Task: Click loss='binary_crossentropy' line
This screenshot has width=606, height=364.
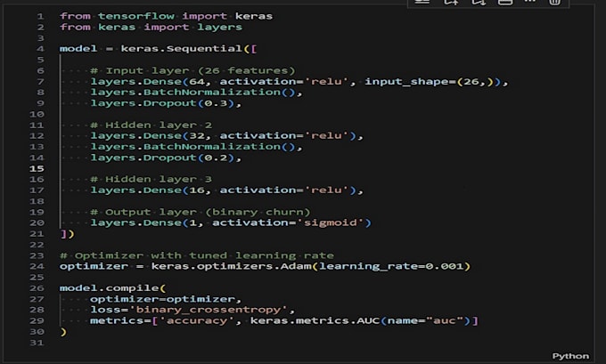Action: tap(192, 310)
